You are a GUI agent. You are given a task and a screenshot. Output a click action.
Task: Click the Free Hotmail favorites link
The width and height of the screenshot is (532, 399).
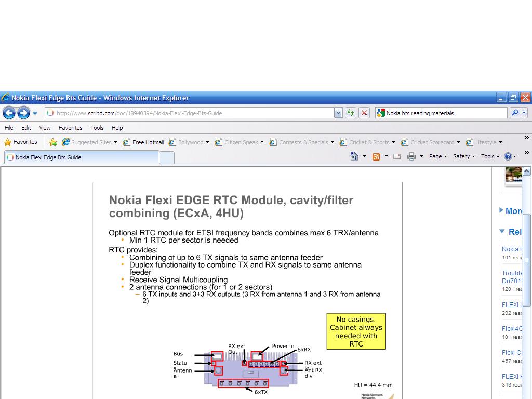tap(143, 142)
